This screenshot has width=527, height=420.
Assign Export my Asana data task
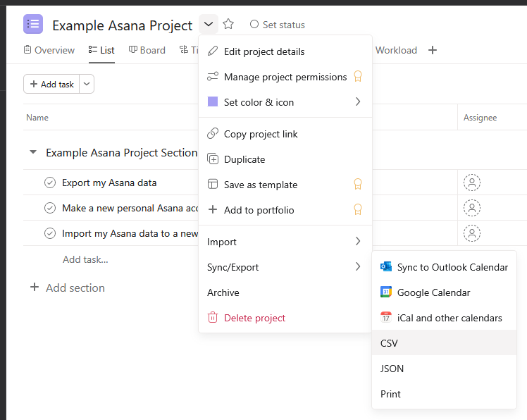(472, 183)
